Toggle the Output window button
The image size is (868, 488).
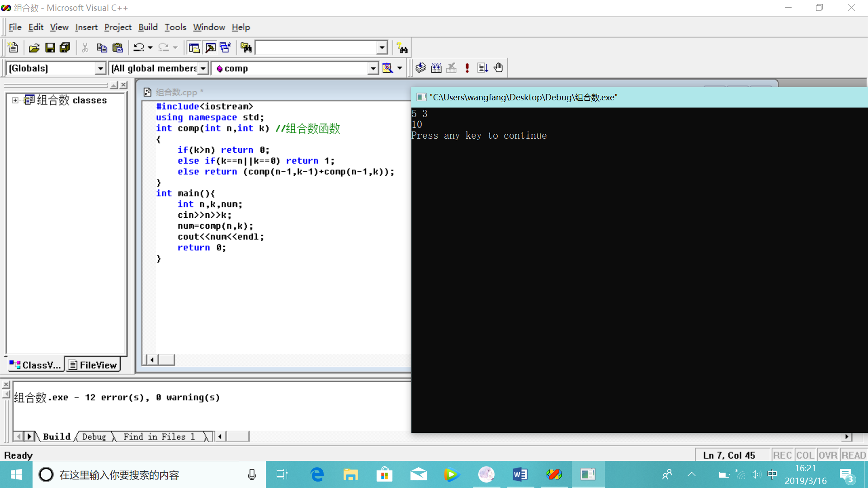coord(210,47)
